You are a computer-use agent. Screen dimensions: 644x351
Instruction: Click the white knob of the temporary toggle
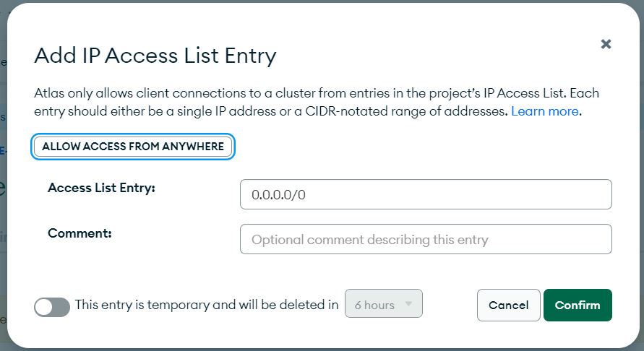click(44, 307)
